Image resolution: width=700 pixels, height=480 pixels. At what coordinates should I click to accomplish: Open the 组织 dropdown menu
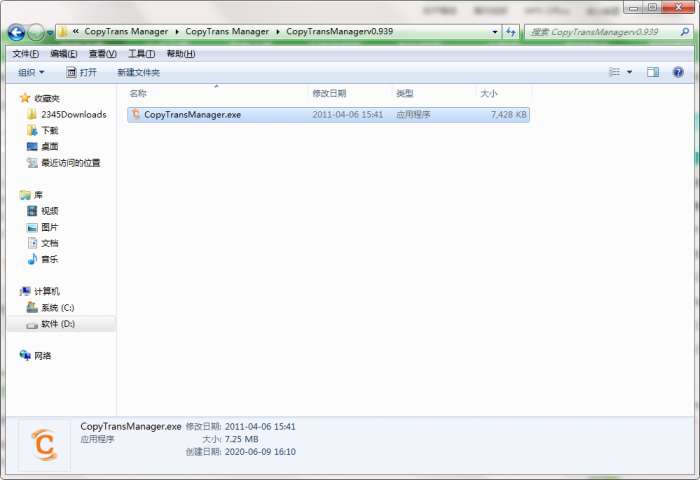31,72
